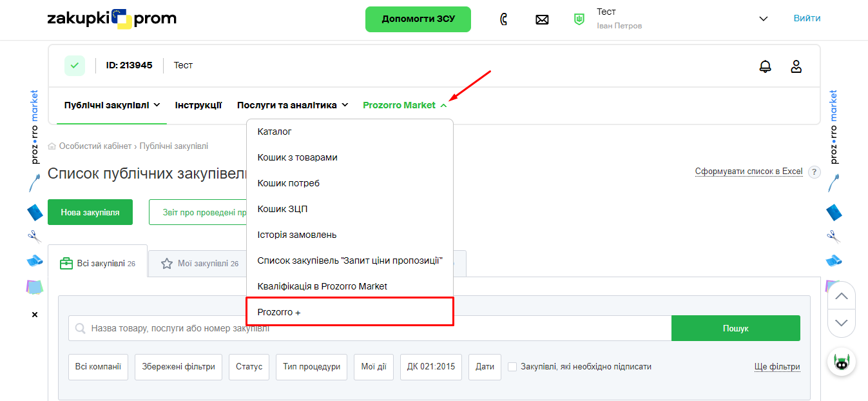Choose 'Каталог' in the Prozorro Market menu

coord(275,132)
